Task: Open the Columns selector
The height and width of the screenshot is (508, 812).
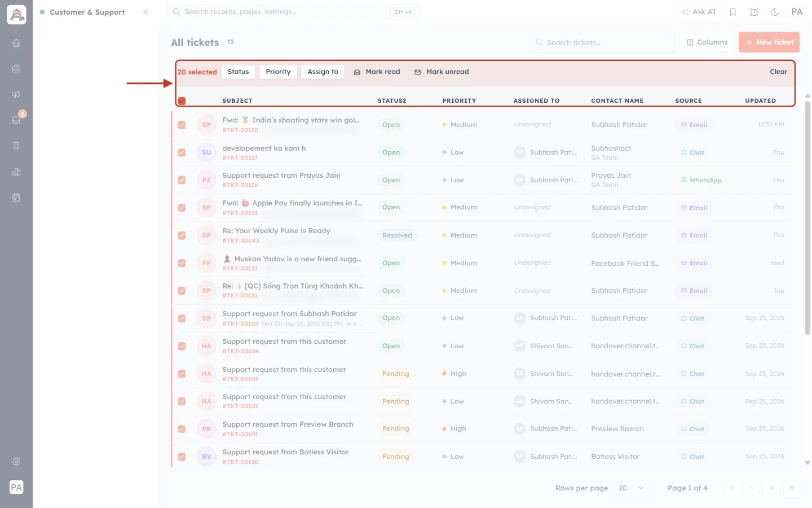Action: 707,42
